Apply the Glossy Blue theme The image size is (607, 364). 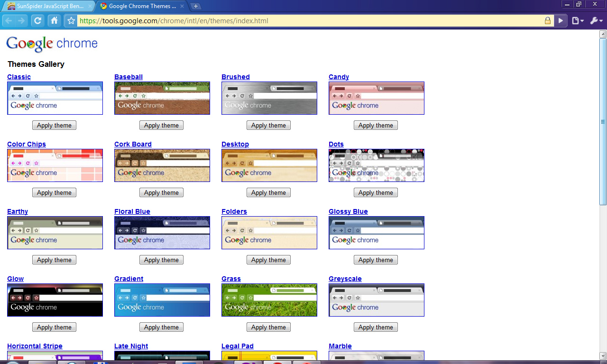point(376,260)
